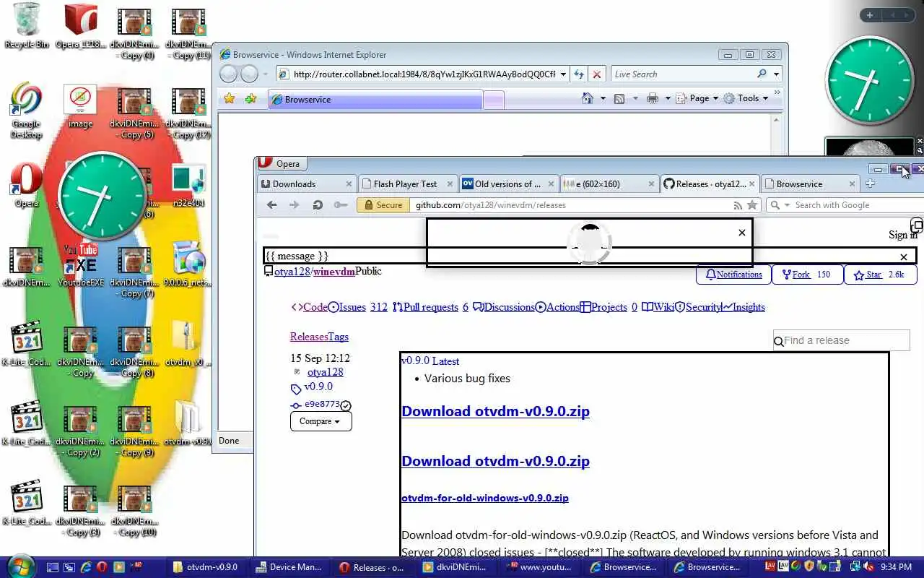This screenshot has width=924, height=578.
Task: Refresh the page in Internet Explorer
Action: click(x=578, y=74)
